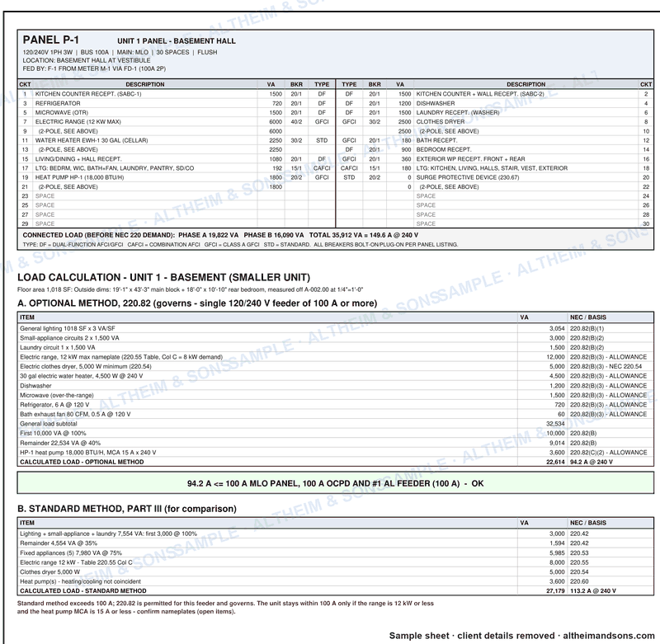Screen dimensions: 660x644
Task: Click 'LOAD CALCULATION - UNIT 1 - BASEMENT' heading
Action: point(163,278)
